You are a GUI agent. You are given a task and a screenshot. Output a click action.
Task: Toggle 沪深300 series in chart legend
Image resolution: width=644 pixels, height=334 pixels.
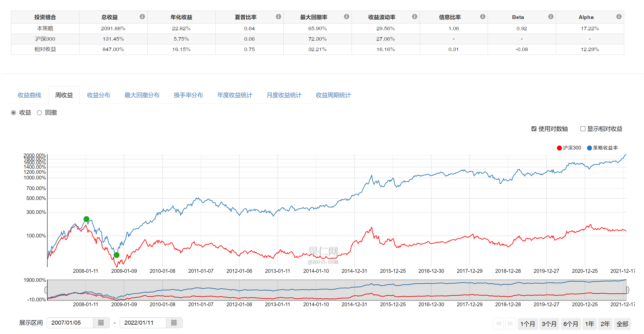tap(569, 148)
